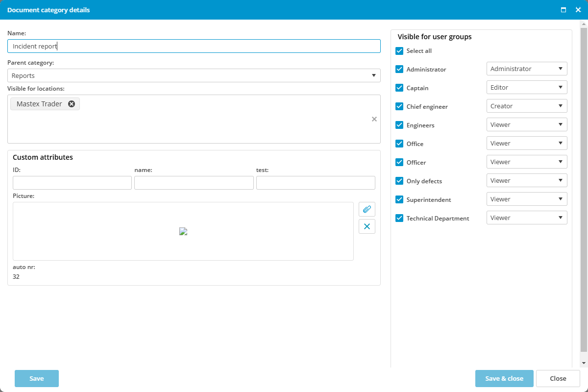This screenshot has width=588, height=392.
Task: Focus the Name input field
Action: coord(194,46)
